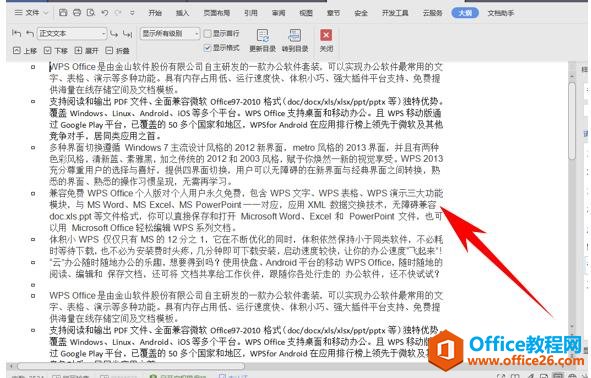
Task: Click text line doc.xls.ppt 等文件格式
Action: [246, 216]
